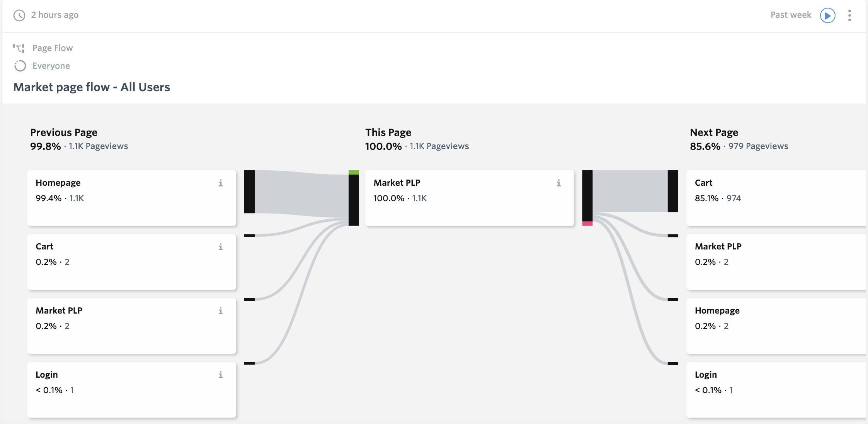Open info icon on Previous Page Cart card
The image size is (868, 424).
(x=221, y=247)
